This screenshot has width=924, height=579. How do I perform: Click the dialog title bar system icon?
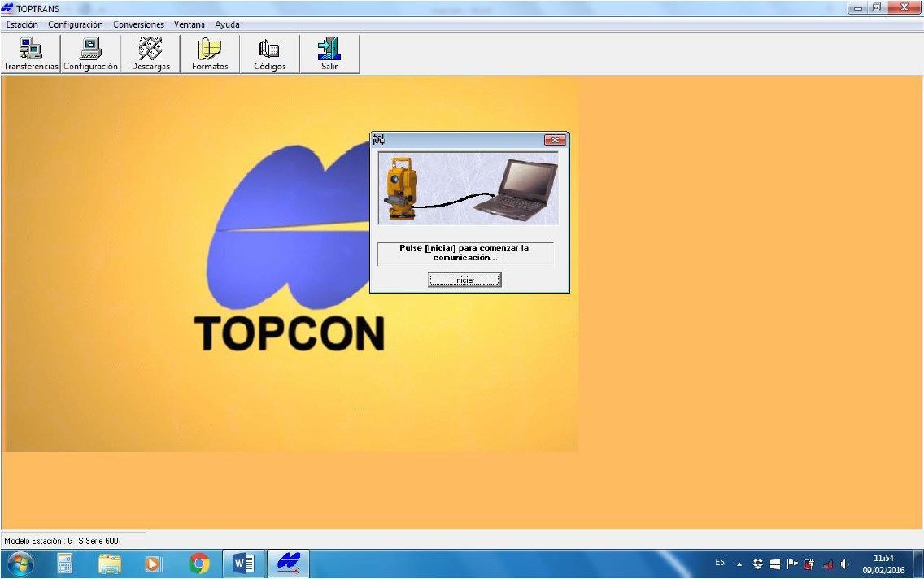click(x=378, y=140)
